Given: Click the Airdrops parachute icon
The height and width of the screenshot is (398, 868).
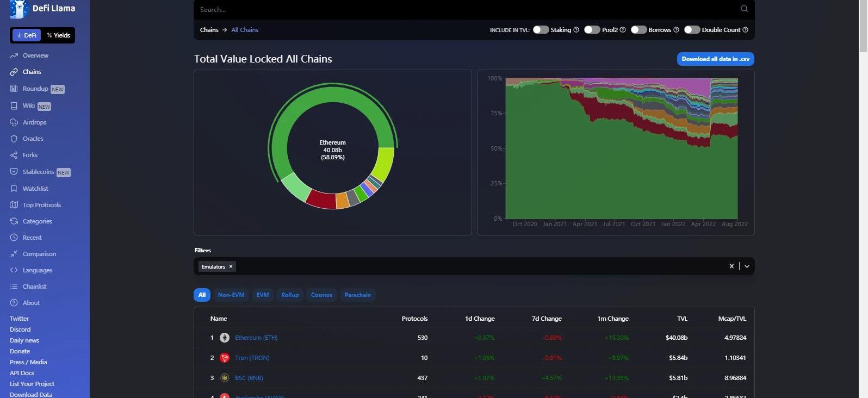Looking at the screenshot, I should click(14, 122).
